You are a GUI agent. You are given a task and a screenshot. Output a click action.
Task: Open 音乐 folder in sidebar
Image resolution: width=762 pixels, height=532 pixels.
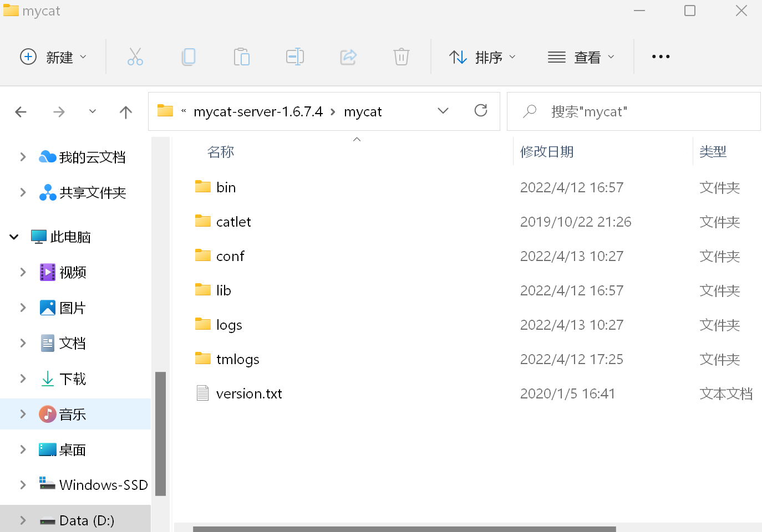pyautogui.click(x=63, y=414)
